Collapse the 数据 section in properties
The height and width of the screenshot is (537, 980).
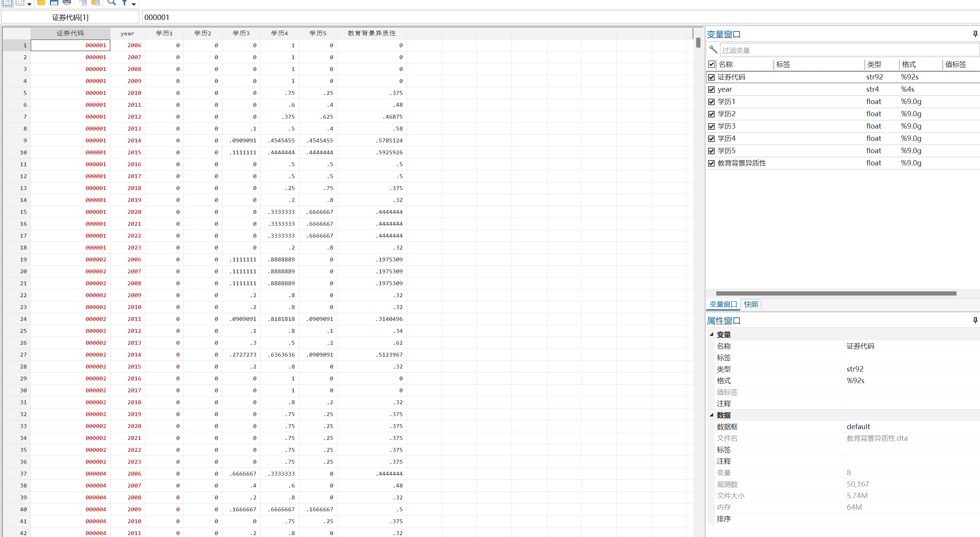[711, 415]
